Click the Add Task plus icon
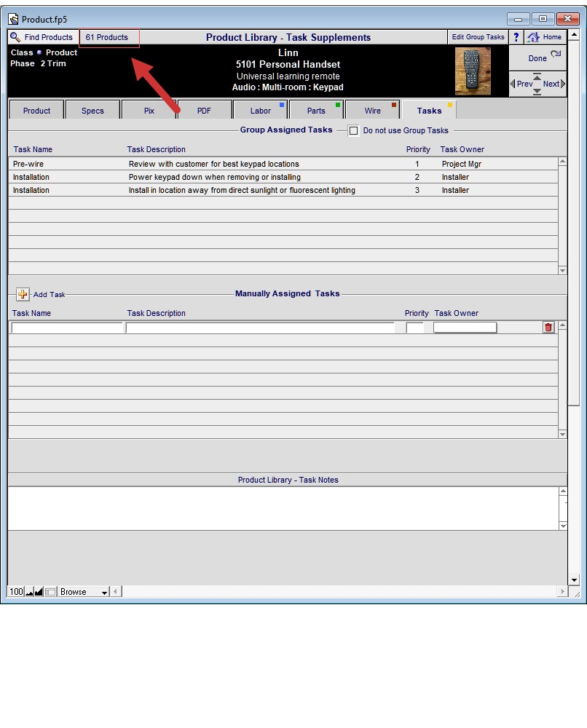Screen dimensions: 587x728 click(x=23, y=294)
